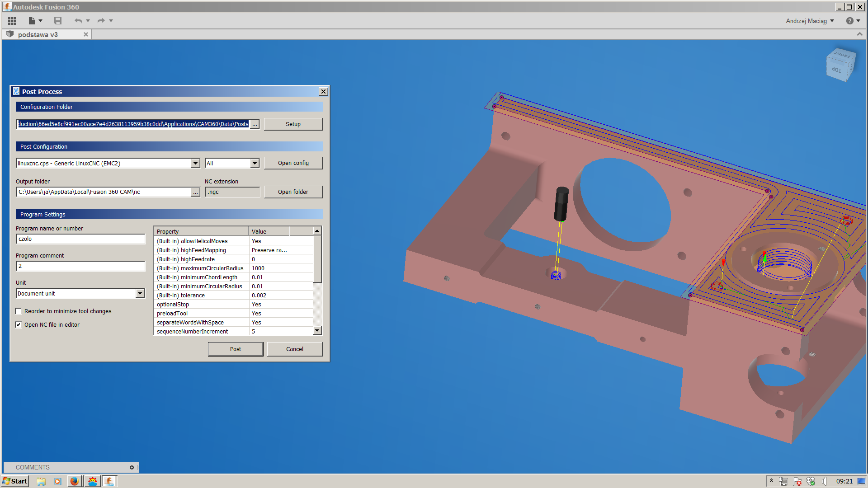The image size is (868, 488).
Task: Click the Program comment field
Action: click(x=80, y=266)
